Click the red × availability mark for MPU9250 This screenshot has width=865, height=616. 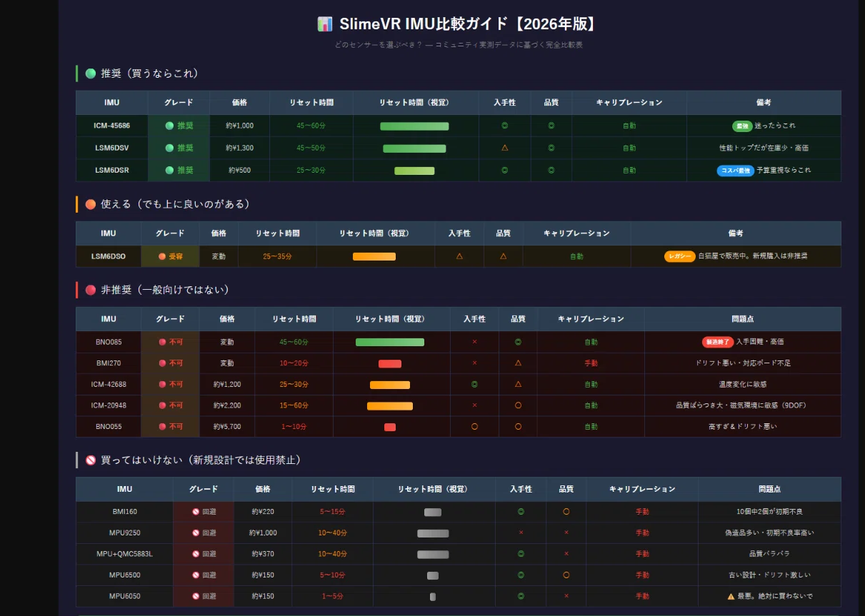click(521, 532)
